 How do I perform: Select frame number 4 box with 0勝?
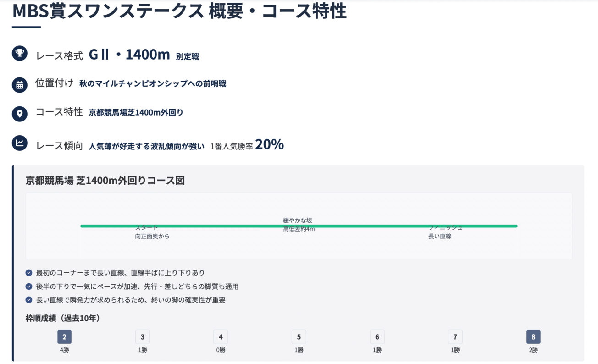tap(221, 337)
